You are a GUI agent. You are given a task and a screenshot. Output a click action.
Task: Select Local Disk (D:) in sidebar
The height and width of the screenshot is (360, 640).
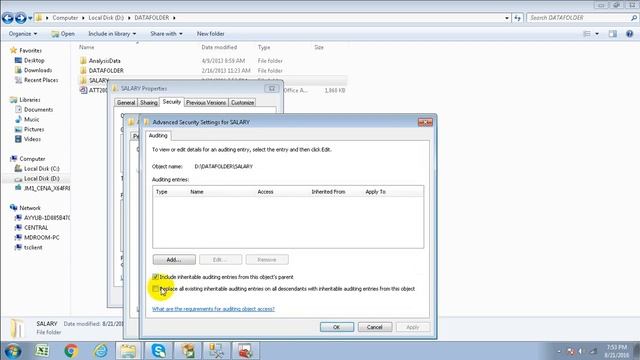click(42, 178)
